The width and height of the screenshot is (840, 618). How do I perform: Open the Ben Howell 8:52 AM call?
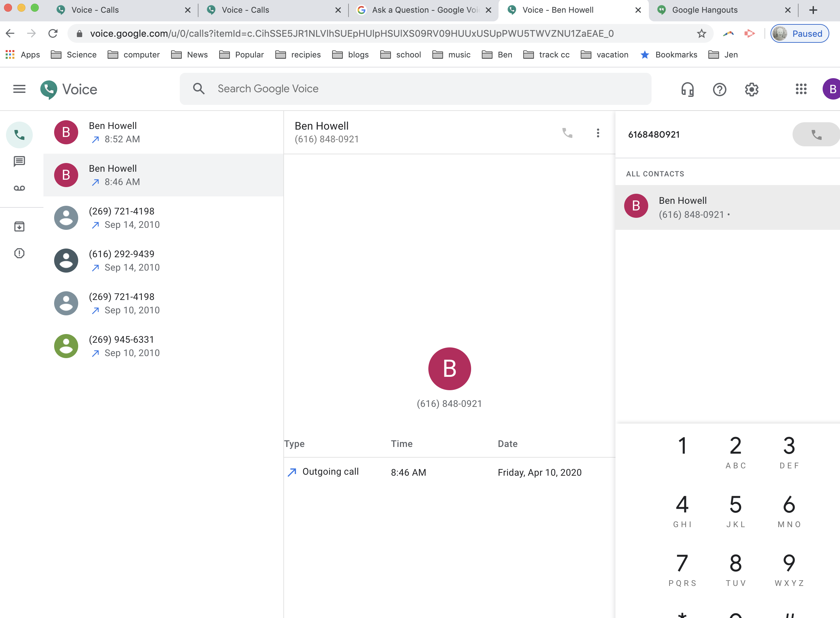tap(163, 132)
